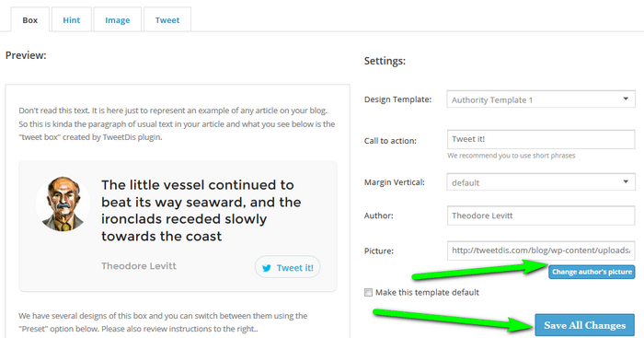Click the Theodore Levitt name in preview
644x338 pixels.
(139, 266)
